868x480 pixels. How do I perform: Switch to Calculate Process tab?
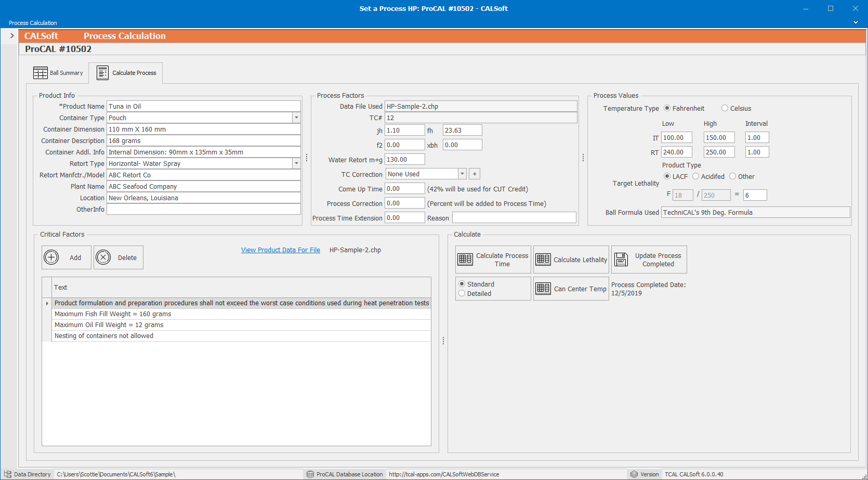tap(126, 73)
